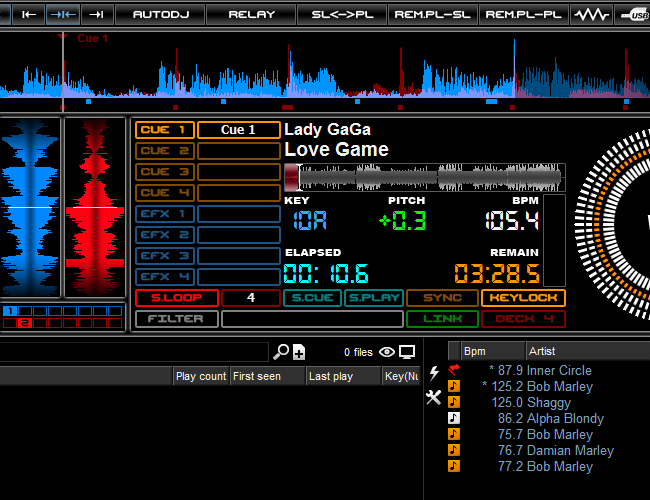
Task: Sort by Last play column
Action: click(344, 376)
